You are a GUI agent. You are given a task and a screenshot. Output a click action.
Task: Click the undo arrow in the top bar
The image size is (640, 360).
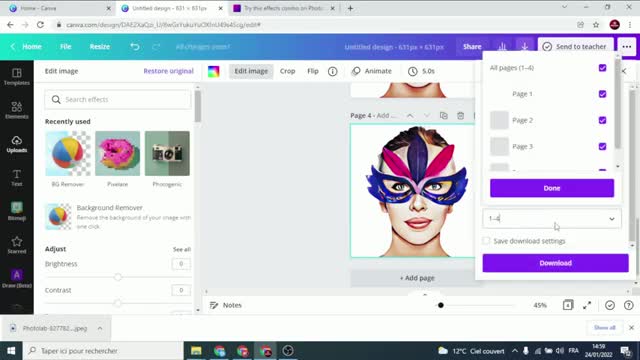coord(135,47)
